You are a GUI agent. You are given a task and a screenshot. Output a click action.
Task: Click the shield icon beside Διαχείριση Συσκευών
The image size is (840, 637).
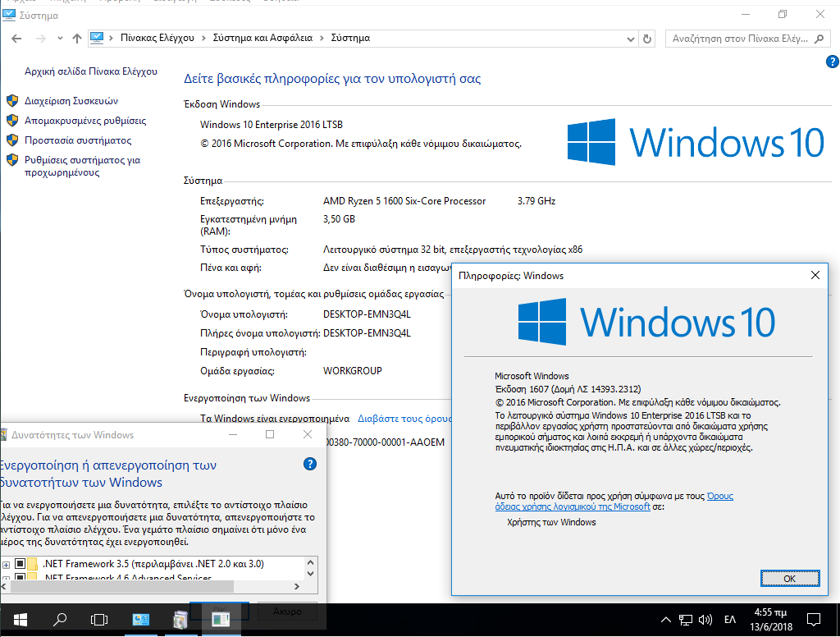coord(12,101)
